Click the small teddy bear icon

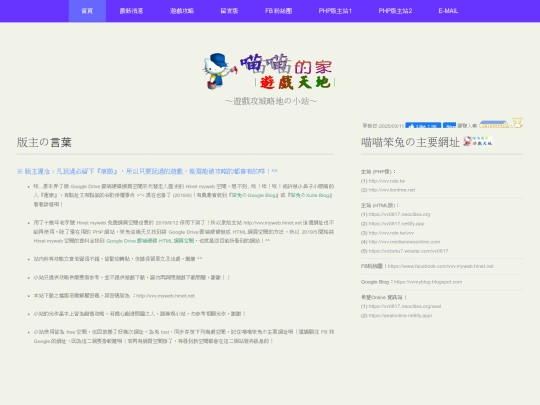[517, 123]
